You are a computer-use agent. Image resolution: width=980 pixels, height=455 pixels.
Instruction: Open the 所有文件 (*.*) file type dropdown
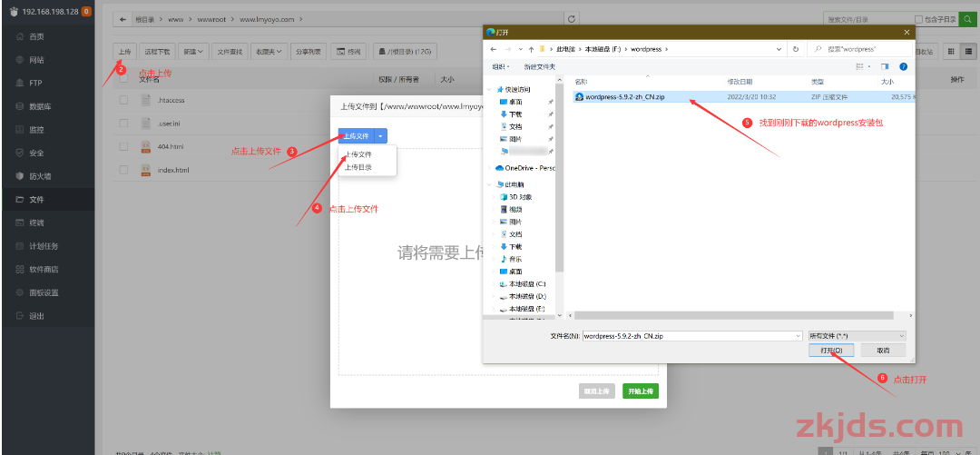857,336
